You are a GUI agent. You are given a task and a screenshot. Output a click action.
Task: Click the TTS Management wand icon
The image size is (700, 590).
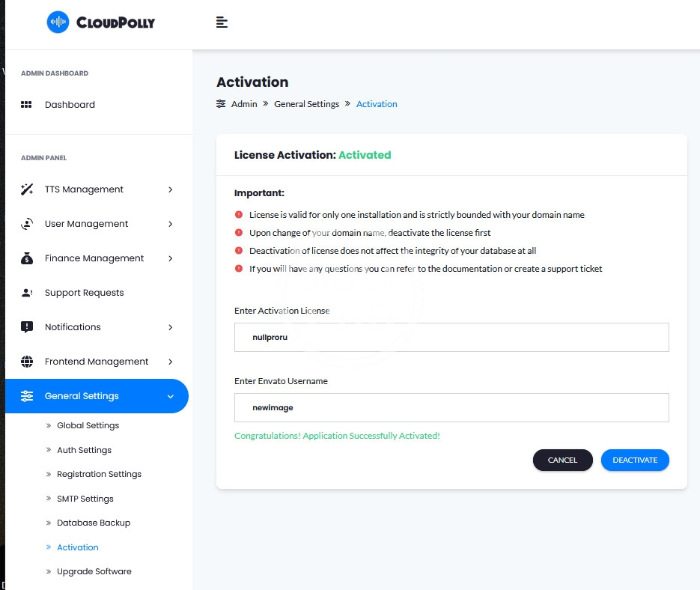tap(27, 189)
